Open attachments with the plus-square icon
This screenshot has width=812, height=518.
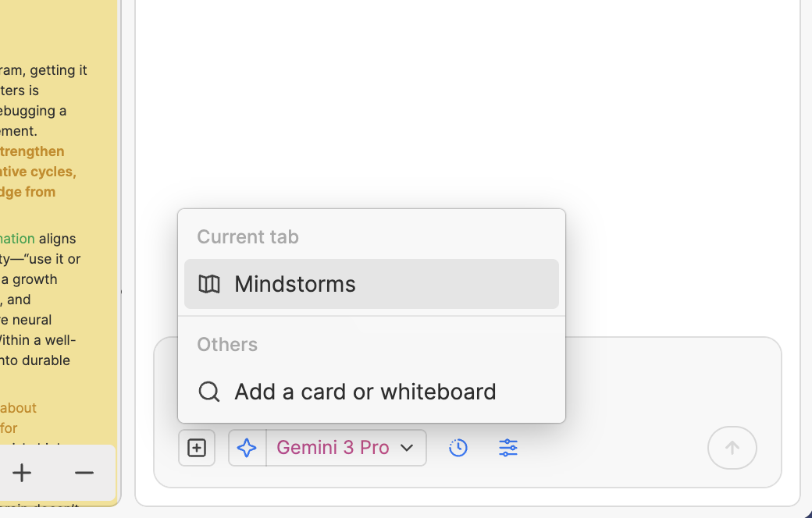(x=197, y=447)
